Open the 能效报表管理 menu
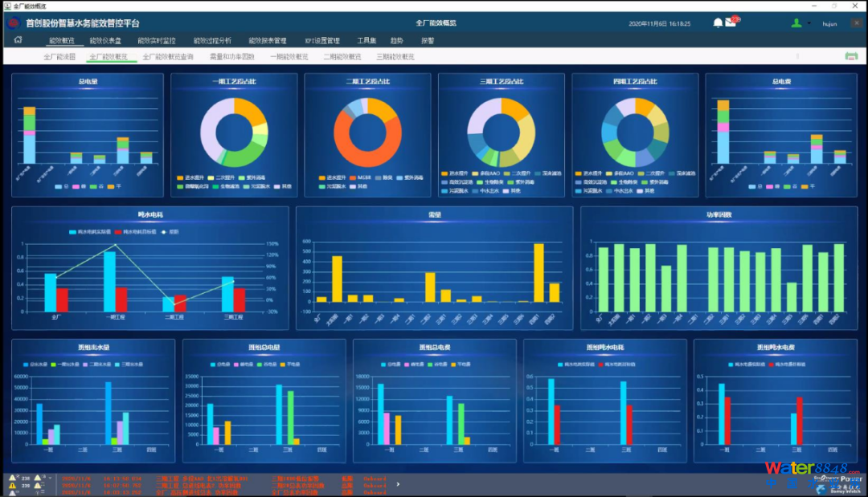 coord(267,40)
